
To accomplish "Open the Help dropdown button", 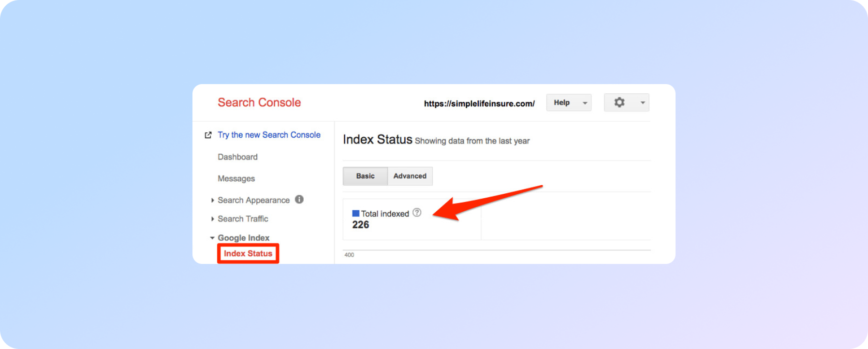I will click(x=569, y=102).
